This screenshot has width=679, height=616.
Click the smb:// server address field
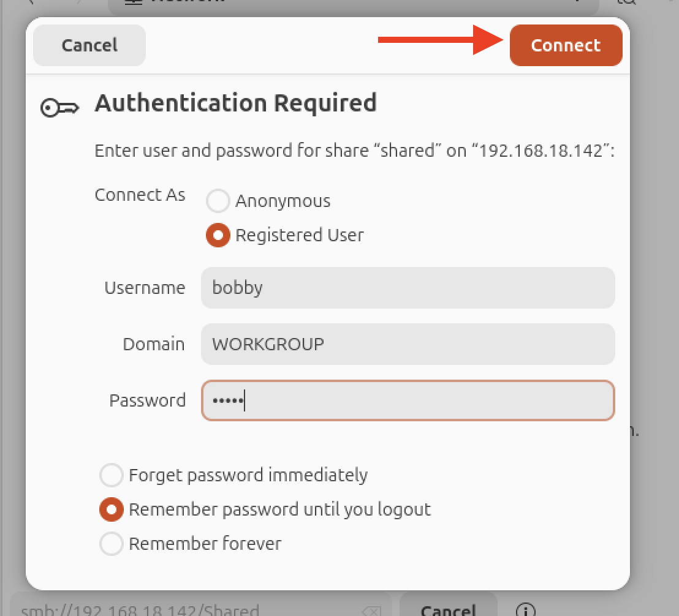[x=184, y=610]
